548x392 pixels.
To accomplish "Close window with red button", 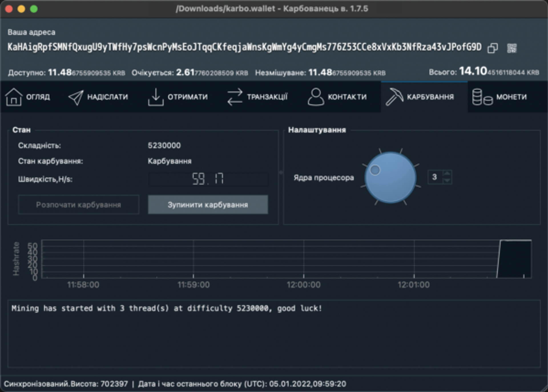I will (9, 9).
